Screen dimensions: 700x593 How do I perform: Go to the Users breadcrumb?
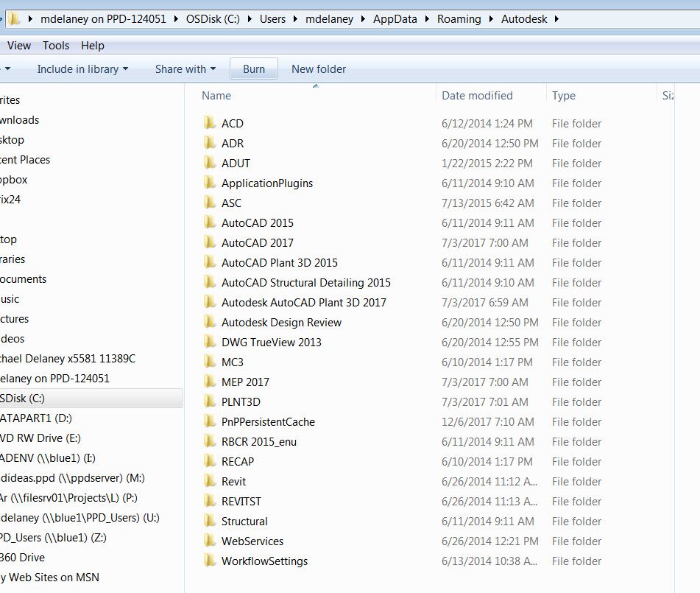point(272,18)
